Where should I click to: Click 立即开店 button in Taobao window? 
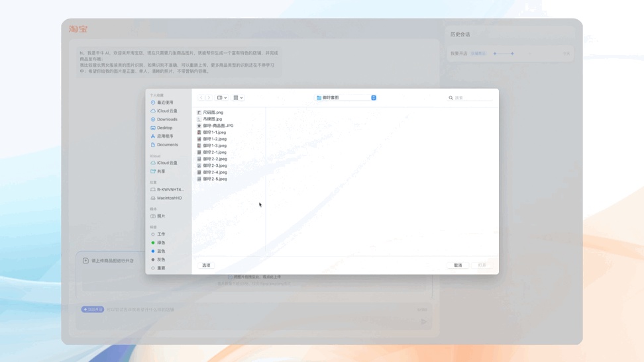point(92,310)
